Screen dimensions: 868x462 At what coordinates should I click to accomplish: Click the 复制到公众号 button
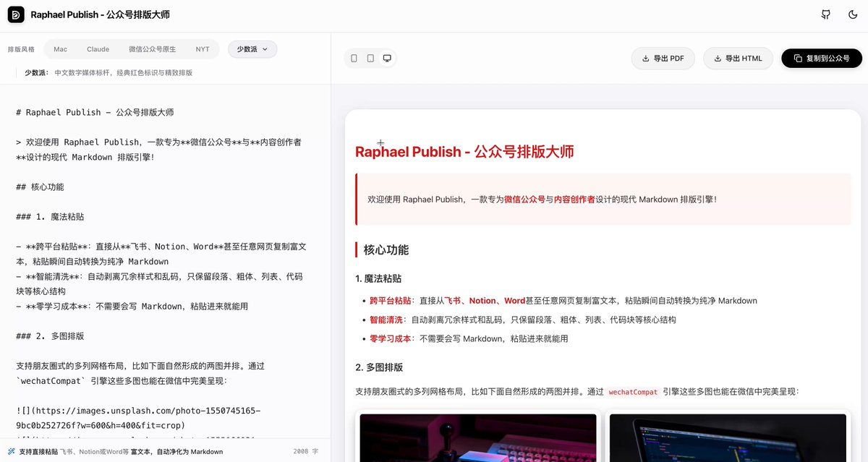821,59
